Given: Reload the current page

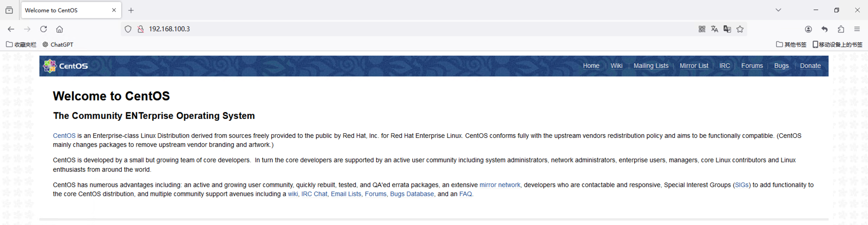Looking at the screenshot, I should point(43,29).
